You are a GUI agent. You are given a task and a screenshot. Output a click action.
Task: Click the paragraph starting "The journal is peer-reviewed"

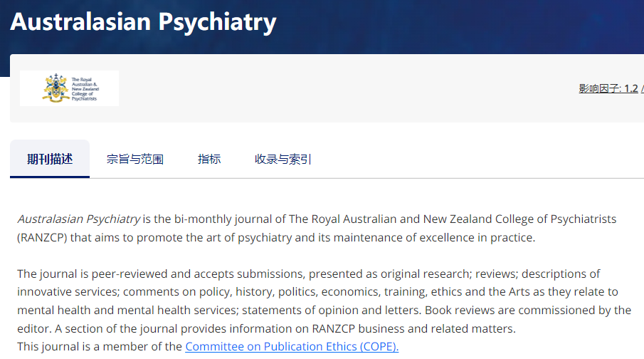point(324,301)
